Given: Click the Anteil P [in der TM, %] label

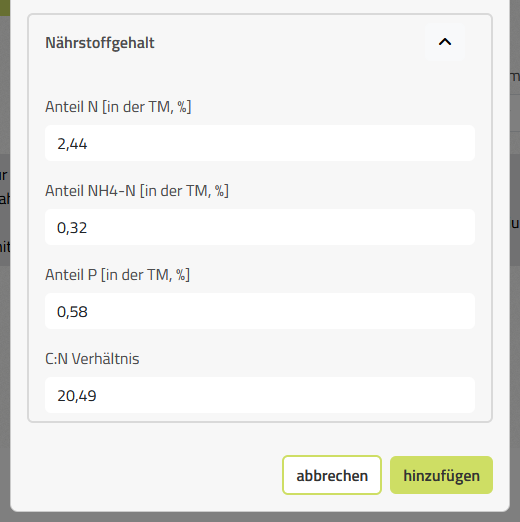Looking at the screenshot, I should pyautogui.click(x=117, y=275).
